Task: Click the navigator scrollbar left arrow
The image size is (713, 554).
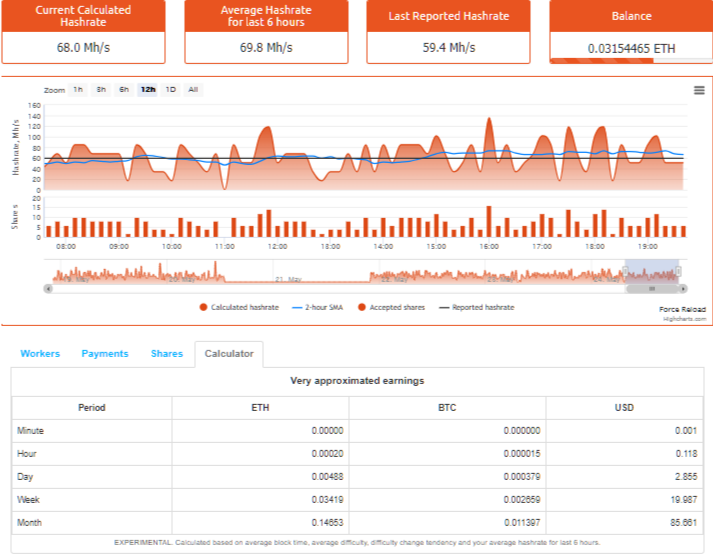Action: 48,288
